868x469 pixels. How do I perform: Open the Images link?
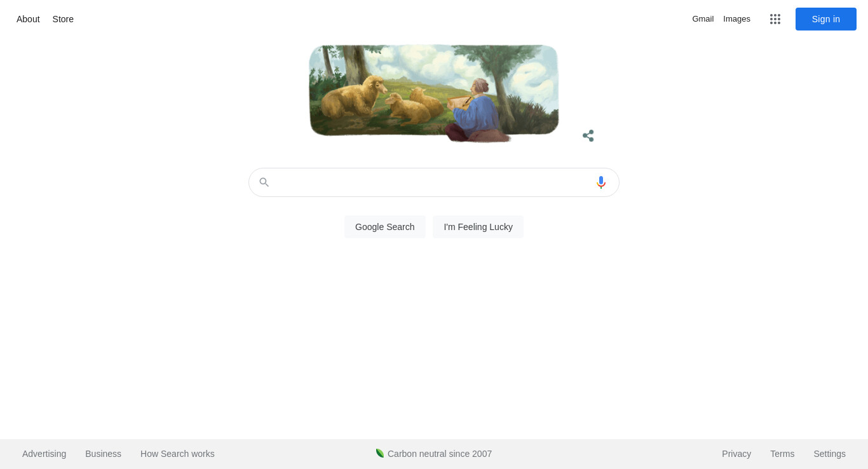coord(736,19)
